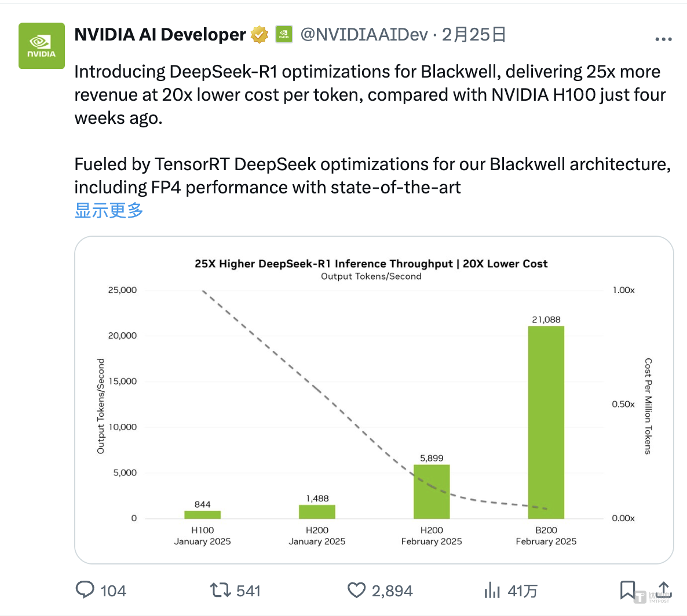This screenshot has width=687, height=616.
Task: Open view analytics bar chart icon
Action: (x=492, y=590)
